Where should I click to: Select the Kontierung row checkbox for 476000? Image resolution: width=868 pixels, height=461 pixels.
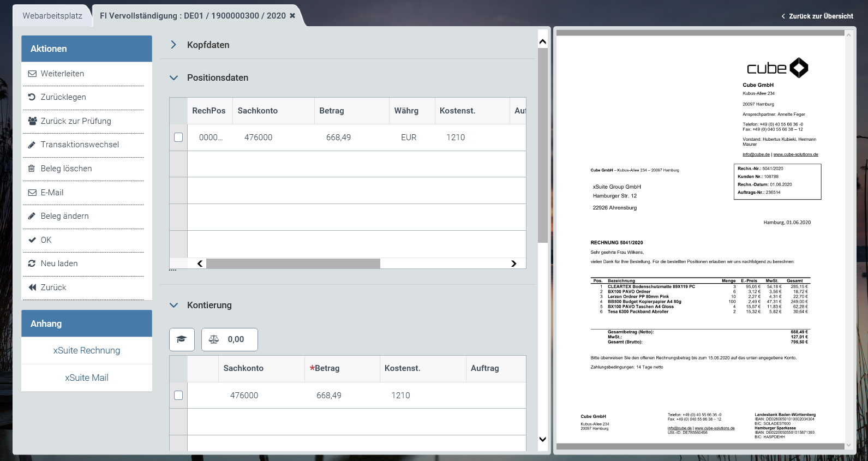pyautogui.click(x=178, y=396)
